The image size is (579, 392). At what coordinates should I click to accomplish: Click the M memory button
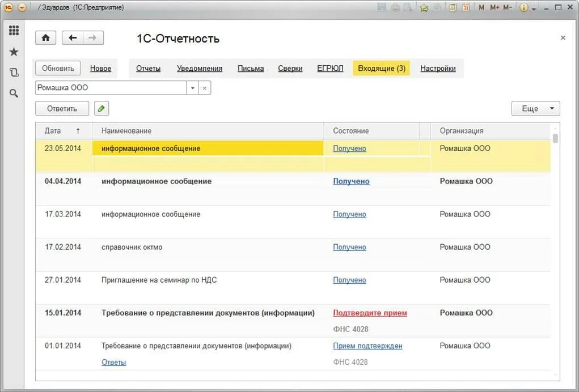coord(481,7)
